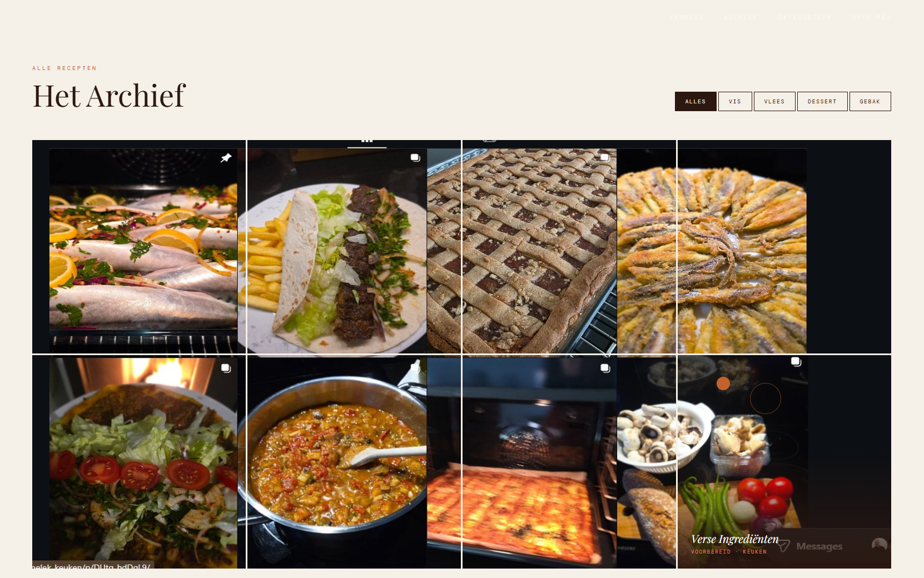924x578 pixels.
Task: Click the multi-image icon on the salad photo
Action: pos(226,368)
